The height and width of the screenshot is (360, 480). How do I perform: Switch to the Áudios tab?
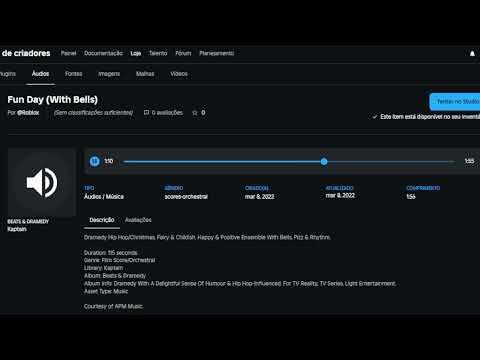point(40,74)
